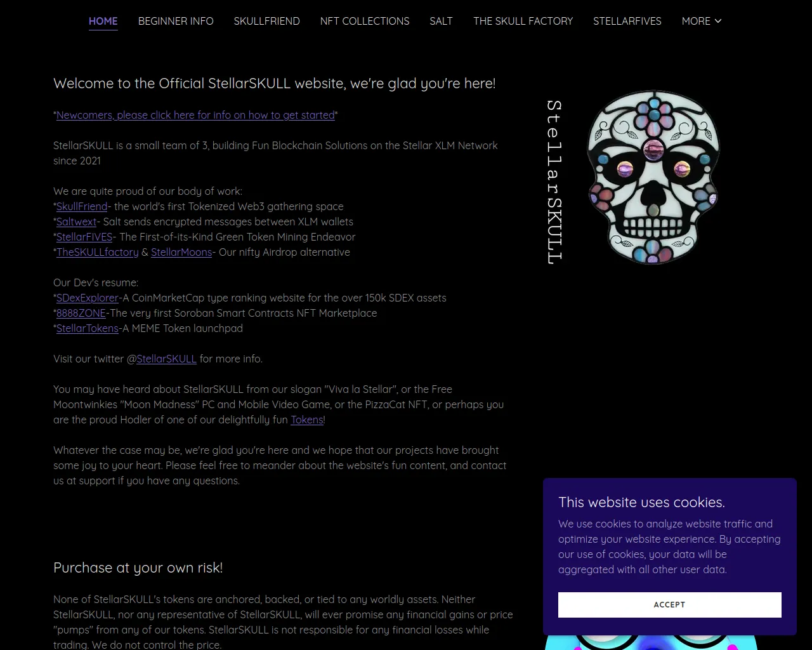
Task: Open STELLARFIVES from the top navigation
Action: [x=627, y=21]
